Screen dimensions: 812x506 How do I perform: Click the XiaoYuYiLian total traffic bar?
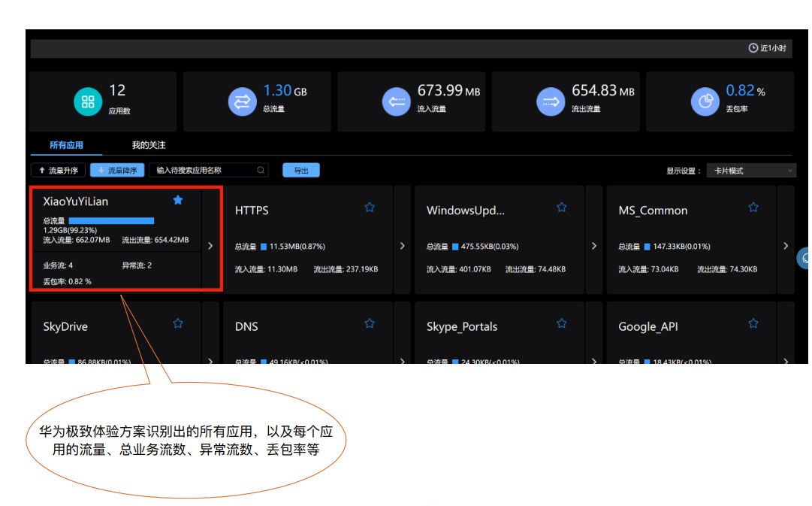pos(111,220)
